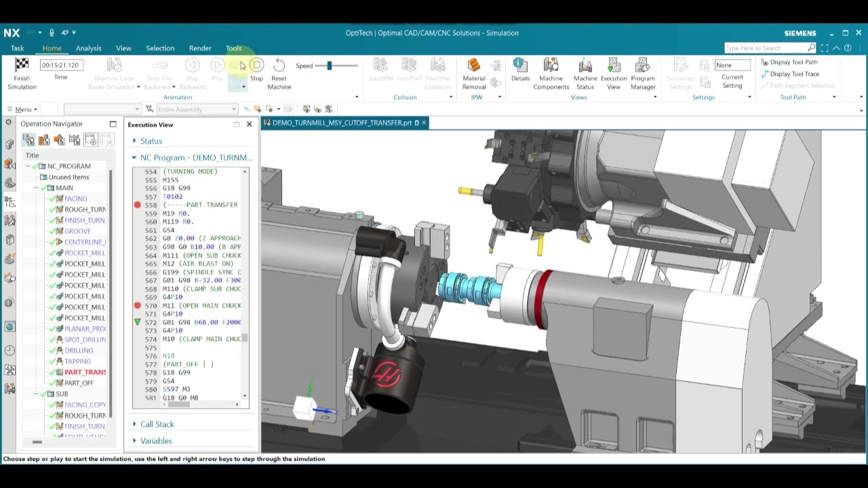Click the Finish Simulation checkered flag

[x=22, y=66]
